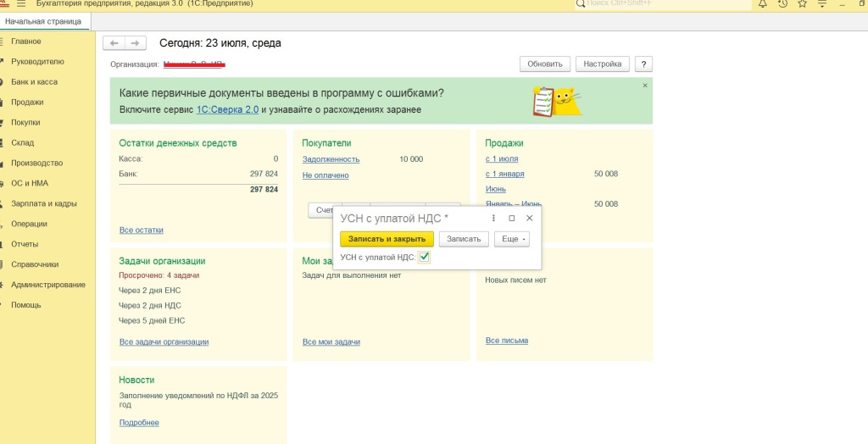This screenshot has height=444, width=868.
Task: Open favorites star in title bar
Action: 802,4
